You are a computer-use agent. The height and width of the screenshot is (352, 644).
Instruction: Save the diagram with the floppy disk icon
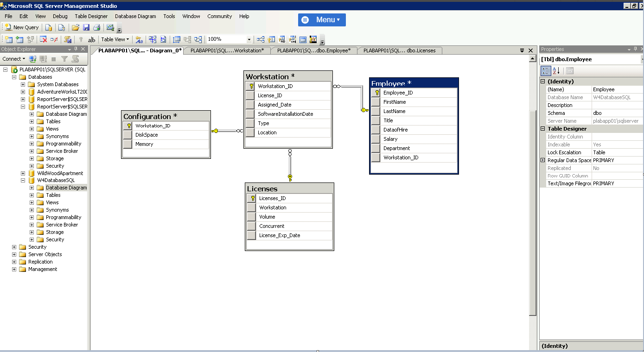click(x=86, y=27)
